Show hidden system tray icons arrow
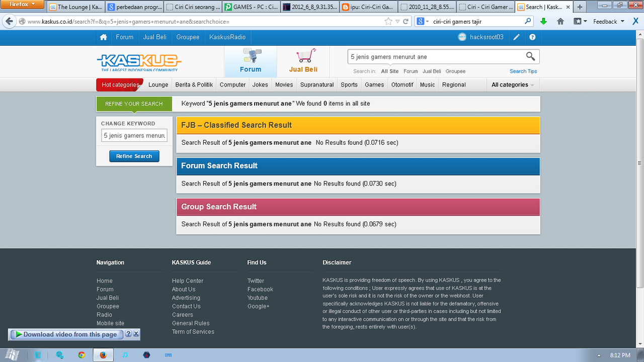Viewport: 644px width, 362px height. pos(599,355)
